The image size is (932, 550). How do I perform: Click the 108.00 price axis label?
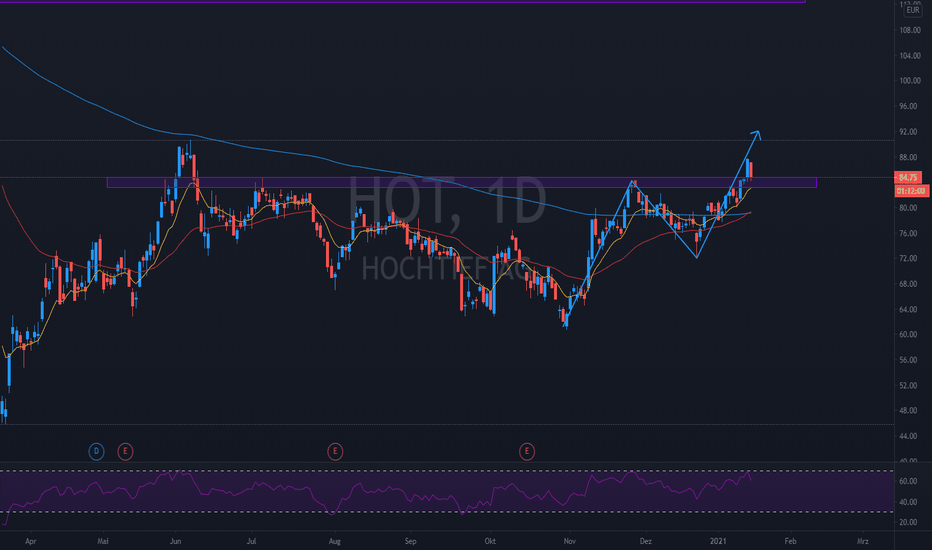(x=909, y=30)
